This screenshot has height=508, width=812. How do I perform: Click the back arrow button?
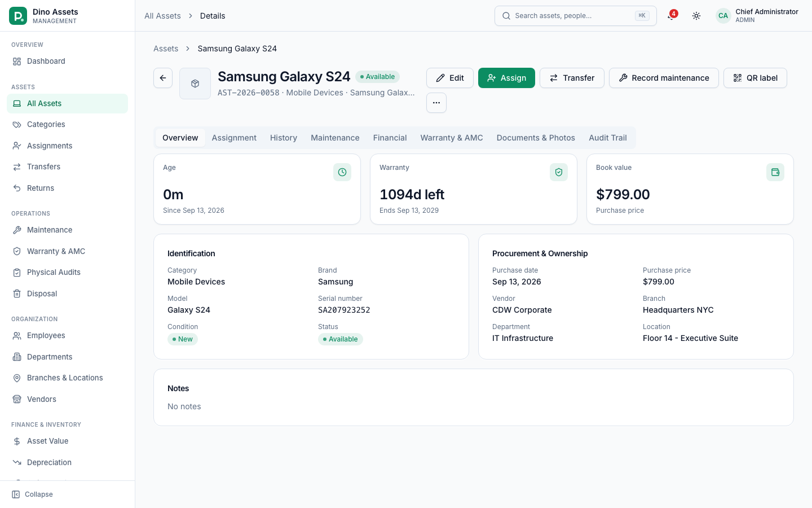(163, 78)
